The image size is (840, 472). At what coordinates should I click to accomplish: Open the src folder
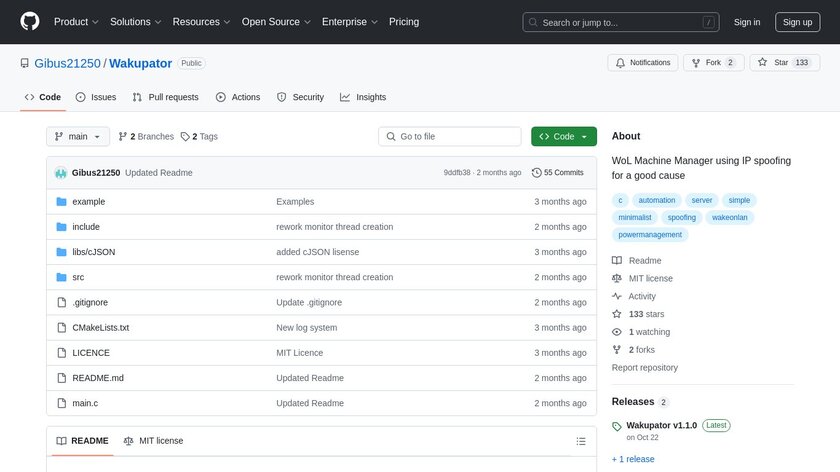[x=78, y=277]
